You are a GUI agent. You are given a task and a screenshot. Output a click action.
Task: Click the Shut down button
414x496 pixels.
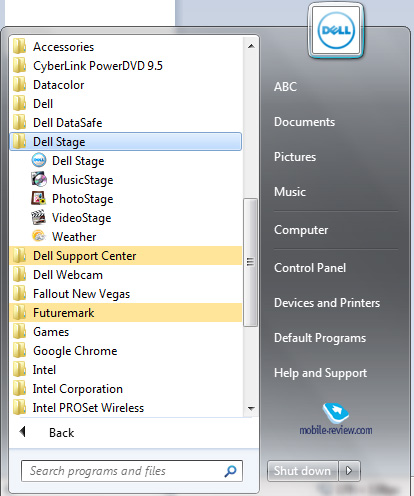click(x=302, y=471)
